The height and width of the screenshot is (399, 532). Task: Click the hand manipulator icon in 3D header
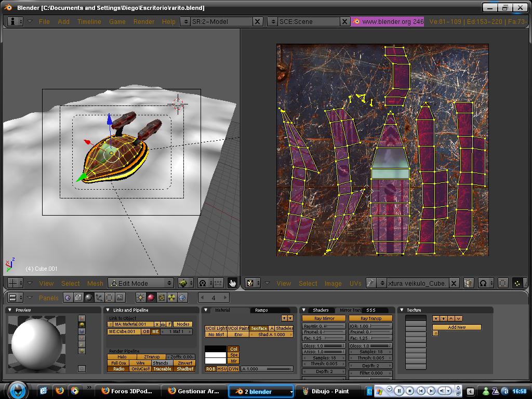232,283
